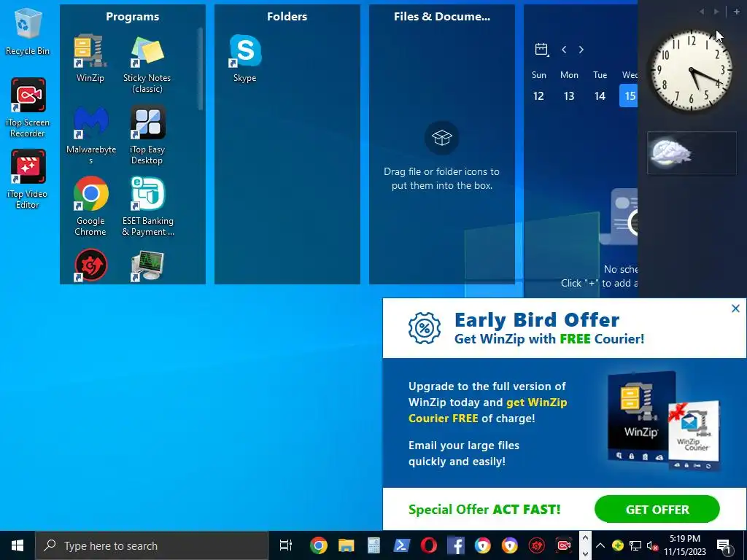Open ESET Banking & Payment shortcut
This screenshot has width=747, height=560.
[147, 206]
